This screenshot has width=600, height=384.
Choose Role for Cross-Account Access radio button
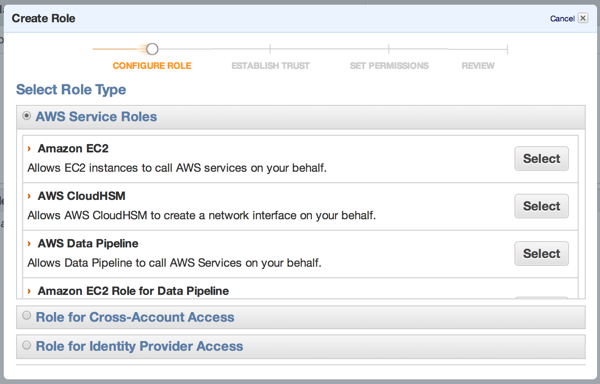coord(26,316)
